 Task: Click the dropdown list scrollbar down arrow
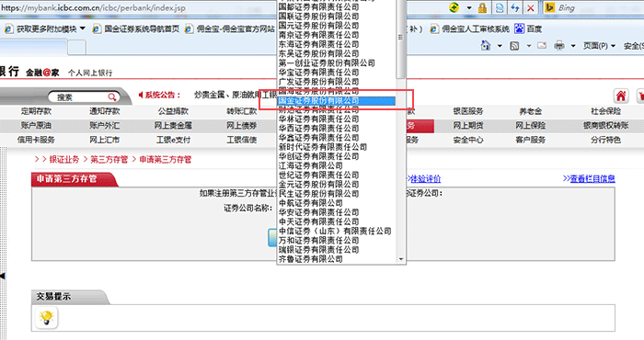[x=401, y=259]
